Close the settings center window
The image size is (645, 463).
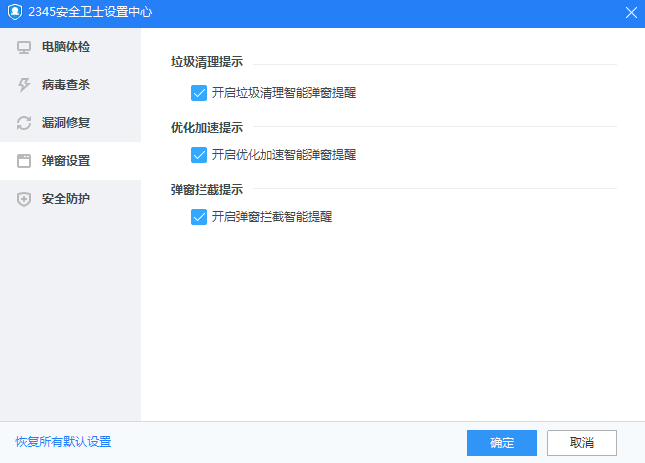click(631, 13)
